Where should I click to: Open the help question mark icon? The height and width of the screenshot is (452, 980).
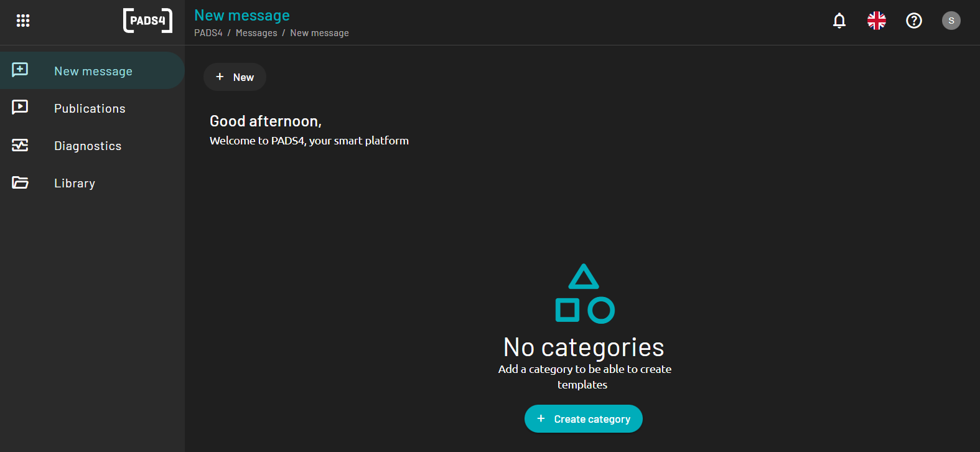click(914, 21)
